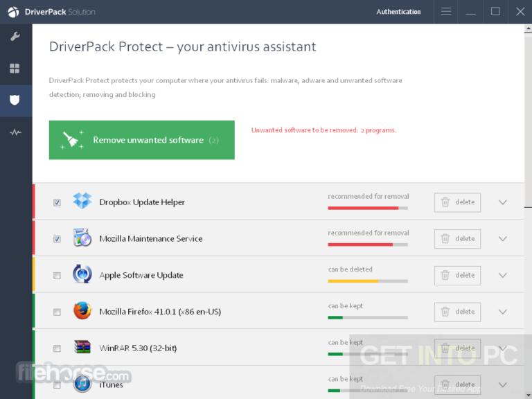Delete Apple Software Update
This screenshot has height=399, width=532.
(457, 275)
